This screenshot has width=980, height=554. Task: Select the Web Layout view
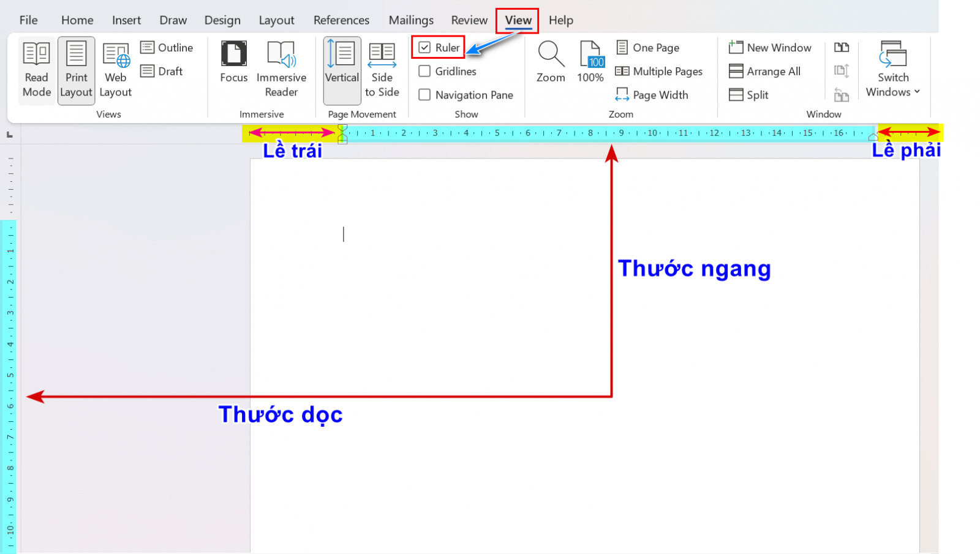pyautogui.click(x=115, y=69)
